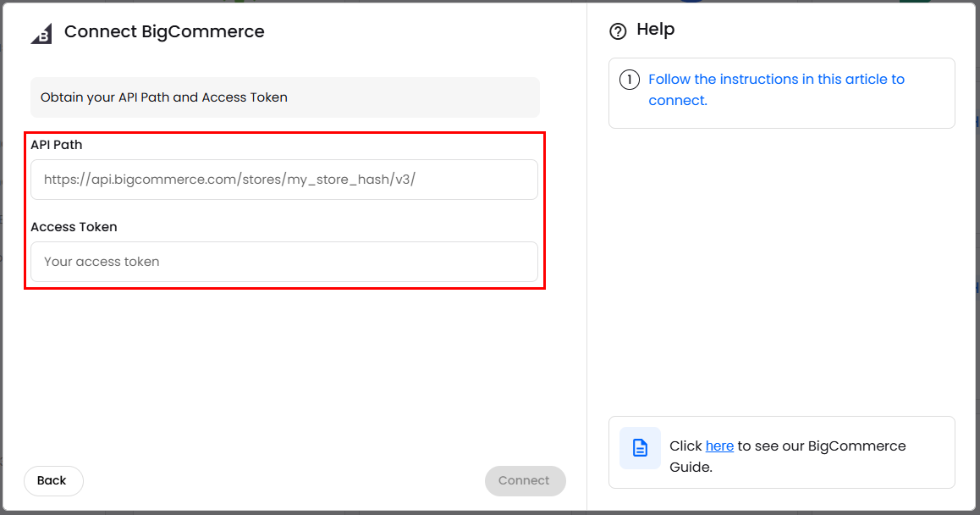The width and height of the screenshot is (980, 515).
Task: Open the 'Follow the instructions in this article' link
Action: 775,80
